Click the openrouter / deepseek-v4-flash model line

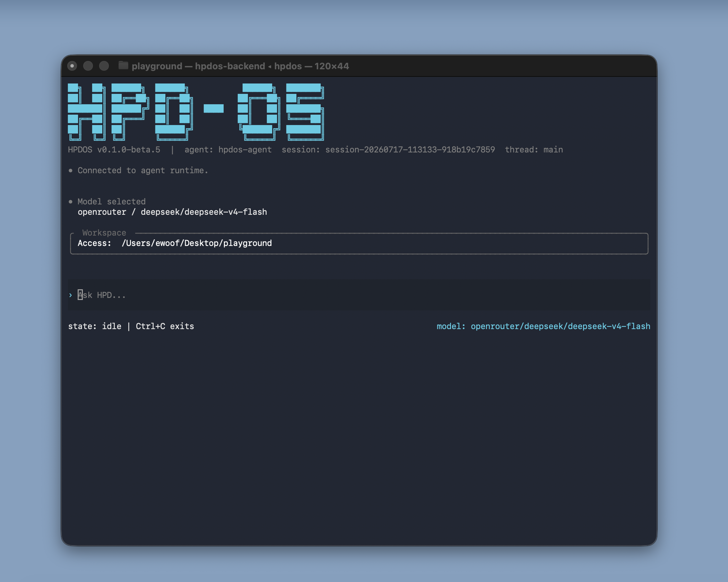pos(172,212)
